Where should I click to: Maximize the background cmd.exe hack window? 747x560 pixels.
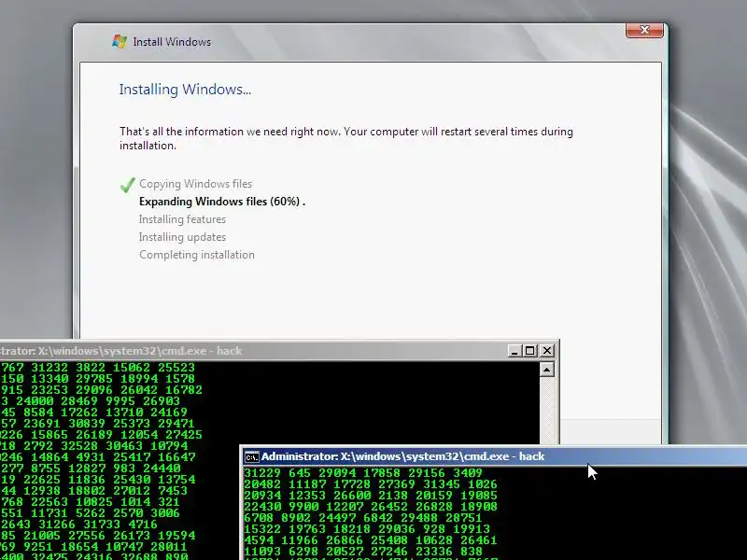[529, 351]
